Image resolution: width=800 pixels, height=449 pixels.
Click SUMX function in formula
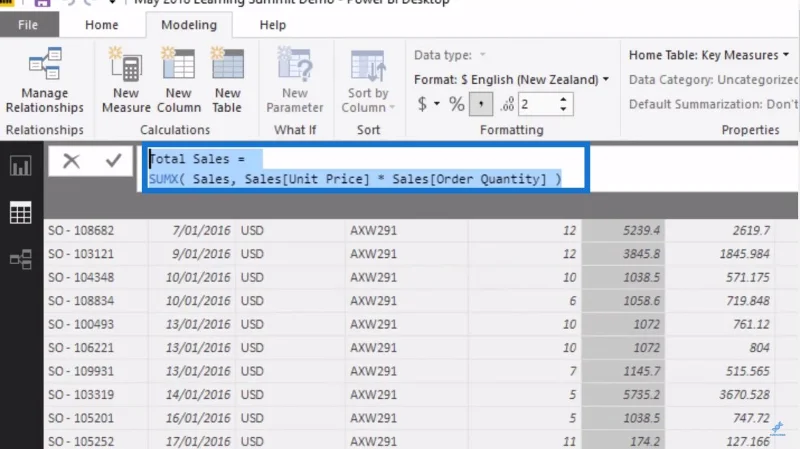[x=163, y=179]
